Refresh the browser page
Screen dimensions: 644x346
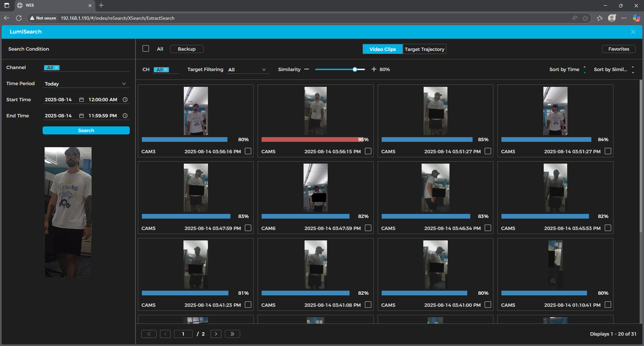[x=19, y=18]
